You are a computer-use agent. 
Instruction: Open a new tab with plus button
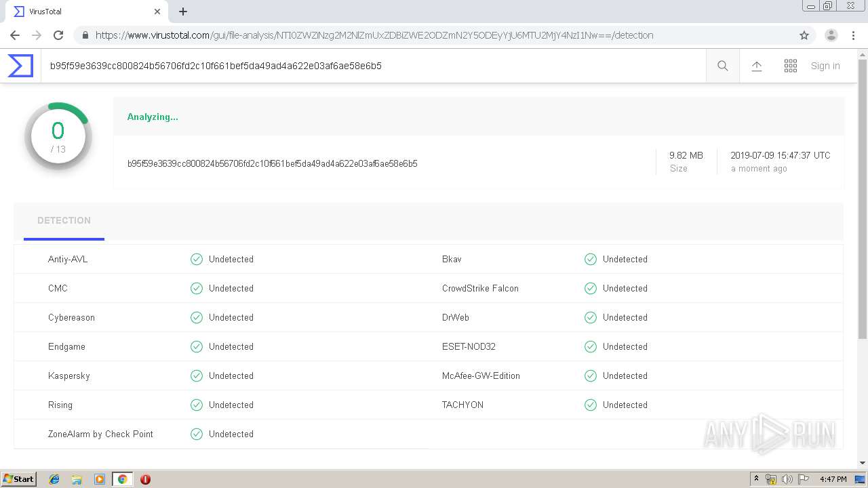(x=183, y=12)
